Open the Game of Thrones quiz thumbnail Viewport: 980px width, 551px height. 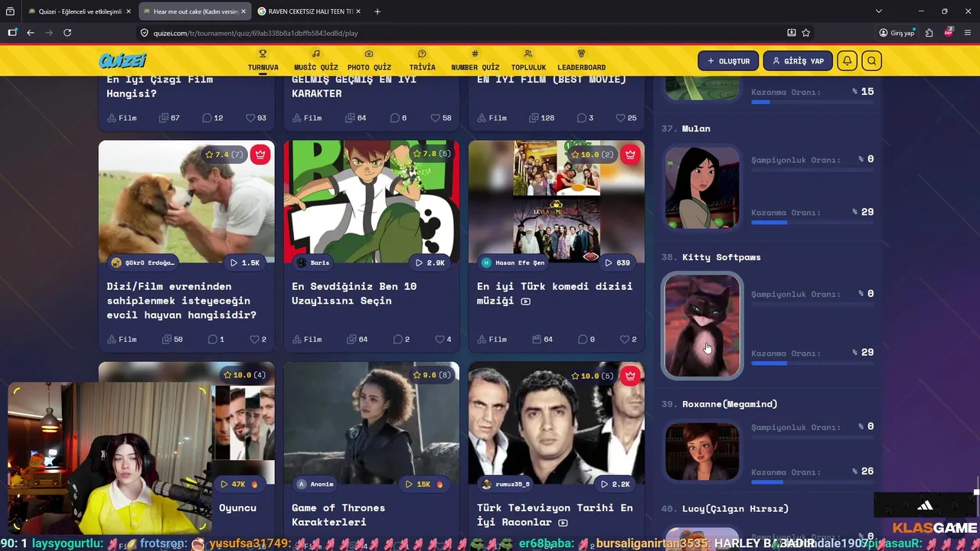click(x=371, y=422)
